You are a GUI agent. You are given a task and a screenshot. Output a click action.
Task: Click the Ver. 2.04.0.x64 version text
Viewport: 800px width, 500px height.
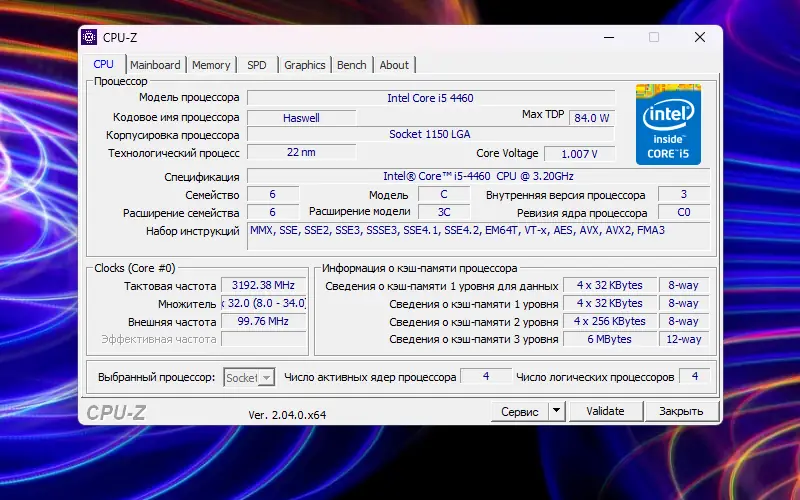[287, 415]
